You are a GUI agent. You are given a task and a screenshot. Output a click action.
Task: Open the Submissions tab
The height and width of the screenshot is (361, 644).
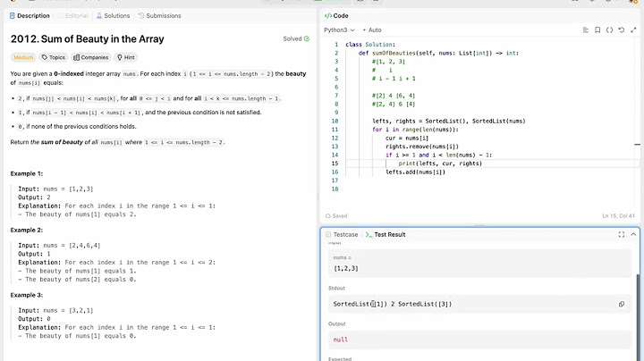(159, 15)
